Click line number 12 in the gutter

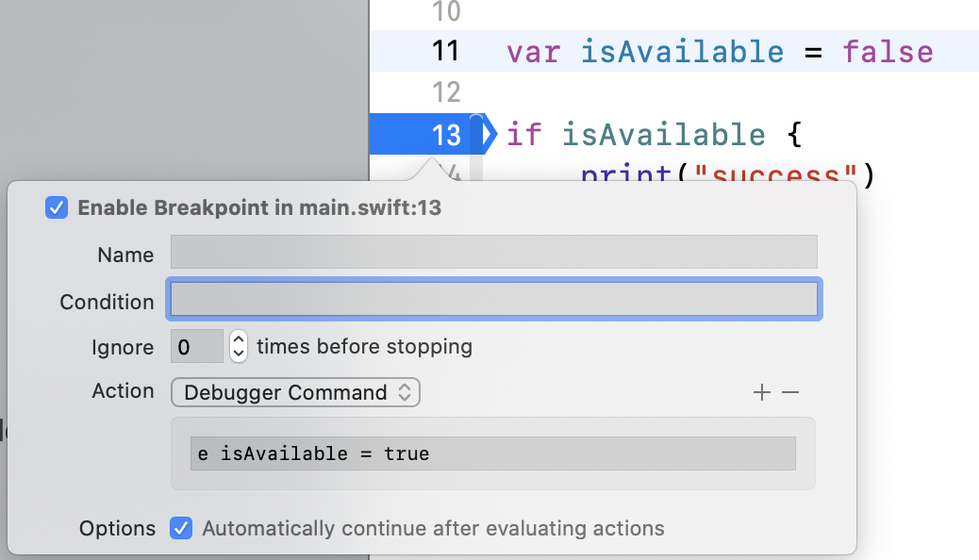pyautogui.click(x=444, y=92)
